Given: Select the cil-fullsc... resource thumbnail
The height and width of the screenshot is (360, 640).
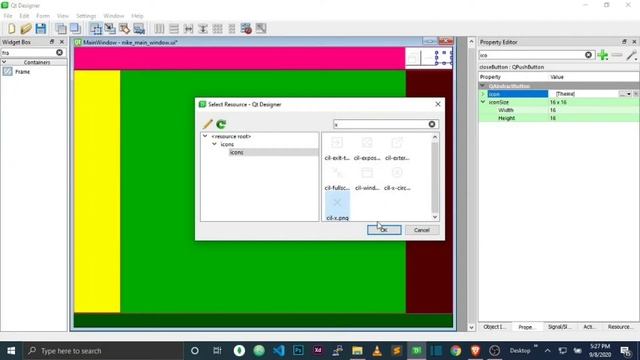Looking at the screenshot, I should [337, 178].
